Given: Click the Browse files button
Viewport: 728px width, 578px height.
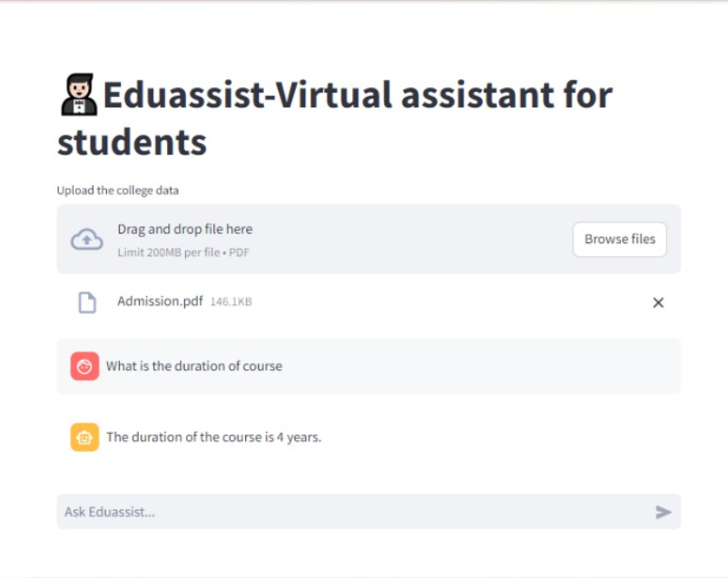Looking at the screenshot, I should click(x=619, y=239).
